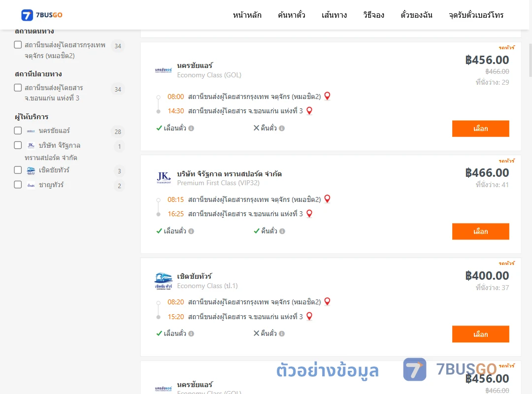Click JK logo in operator filter
Viewport: 532px width, 394px height.
point(31,145)
